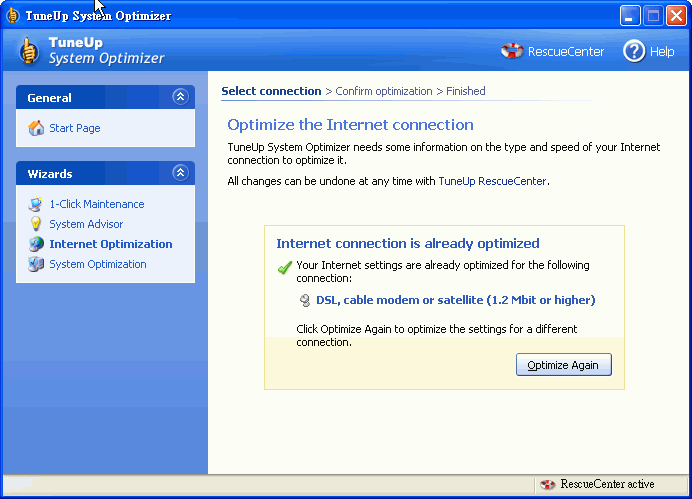Open Help from the header text
Screen dimensions: 692x499
point(662,52)
